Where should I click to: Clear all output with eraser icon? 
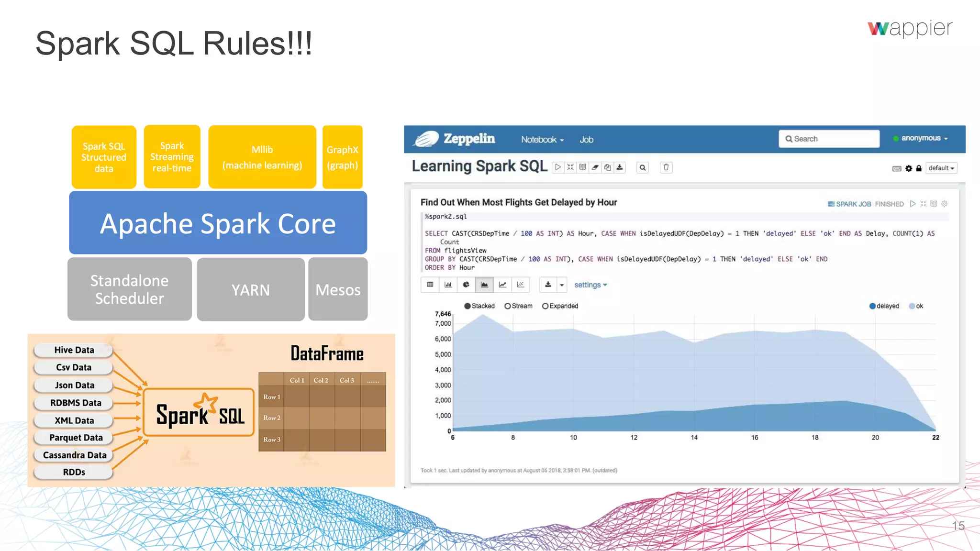pos(595,167)
